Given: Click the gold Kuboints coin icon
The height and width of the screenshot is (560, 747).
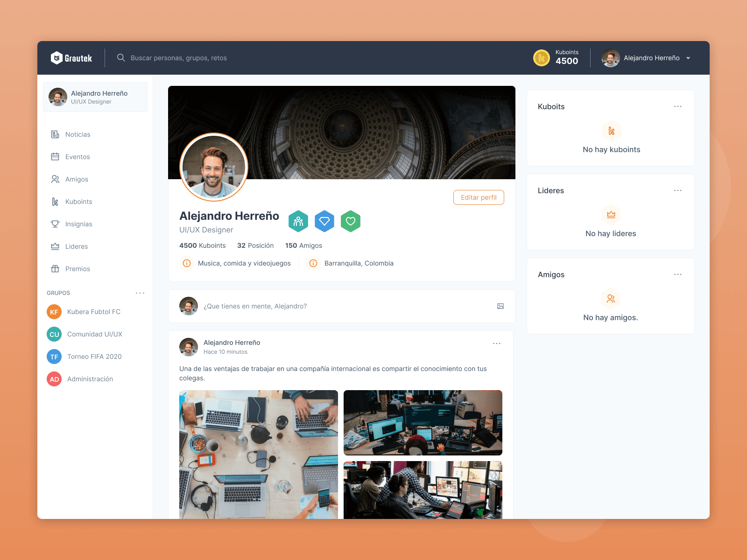Looking at the screenshot, I should (x=542, y=58).
